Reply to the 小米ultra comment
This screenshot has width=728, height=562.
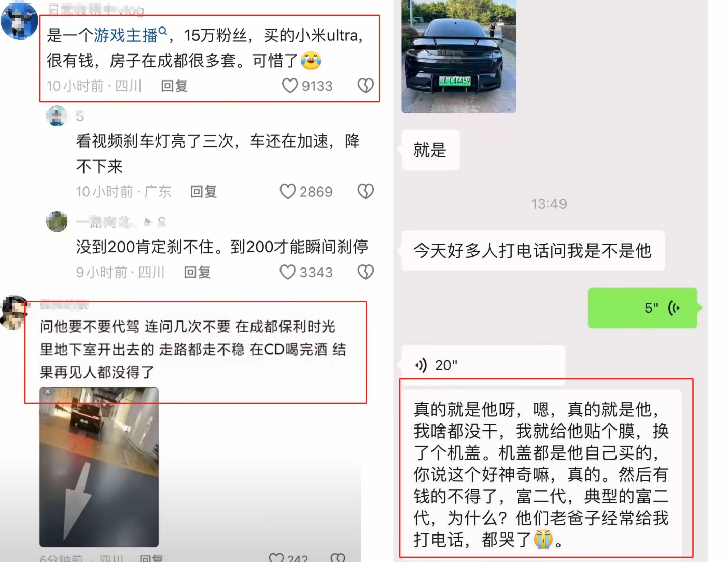(174, 86)
